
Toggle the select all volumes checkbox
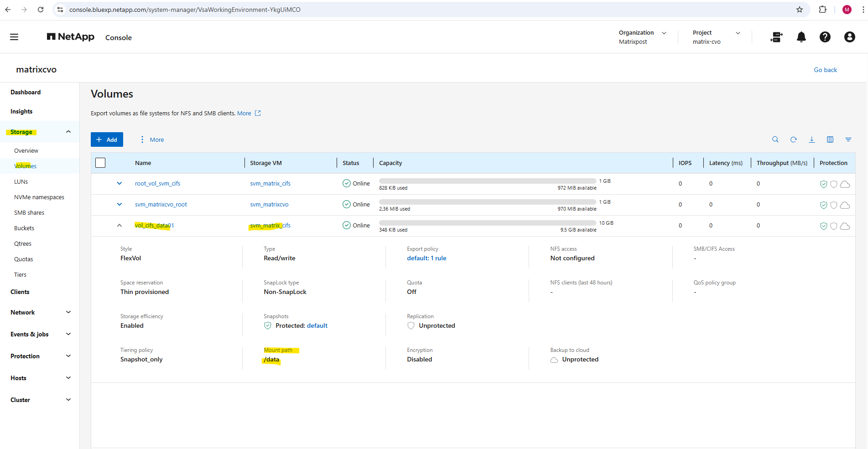coord(100,163)
